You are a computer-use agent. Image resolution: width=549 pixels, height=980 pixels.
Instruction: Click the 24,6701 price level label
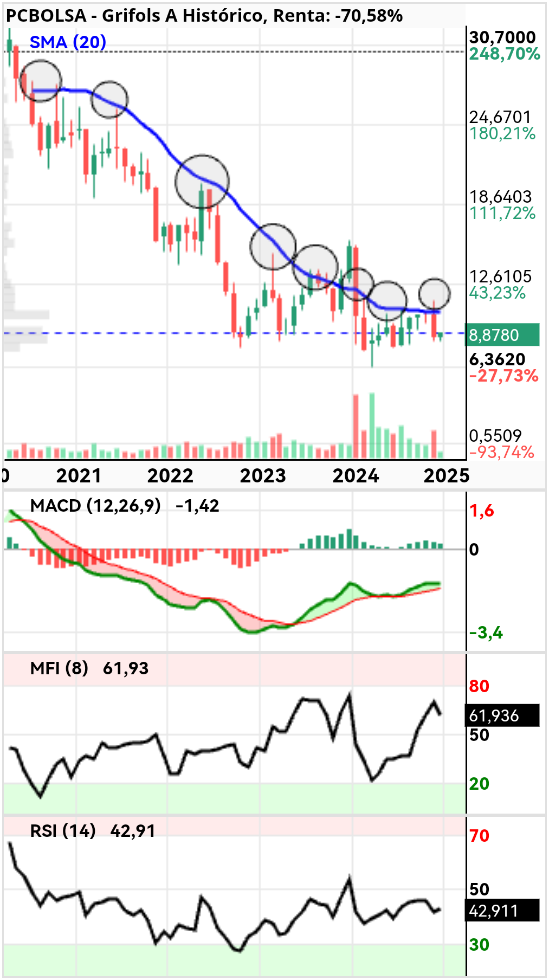[x=500, y=117]
